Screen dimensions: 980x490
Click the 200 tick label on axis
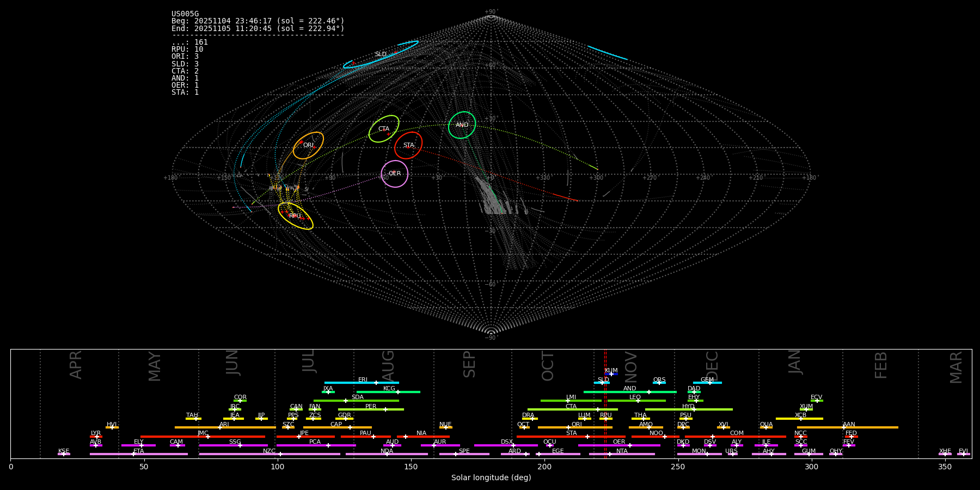pos(544,467)
